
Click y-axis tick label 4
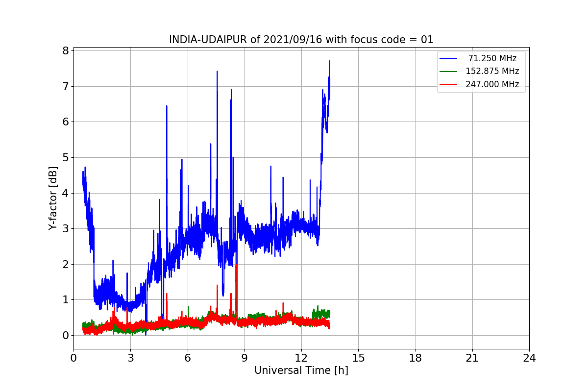tap(65, 193)
